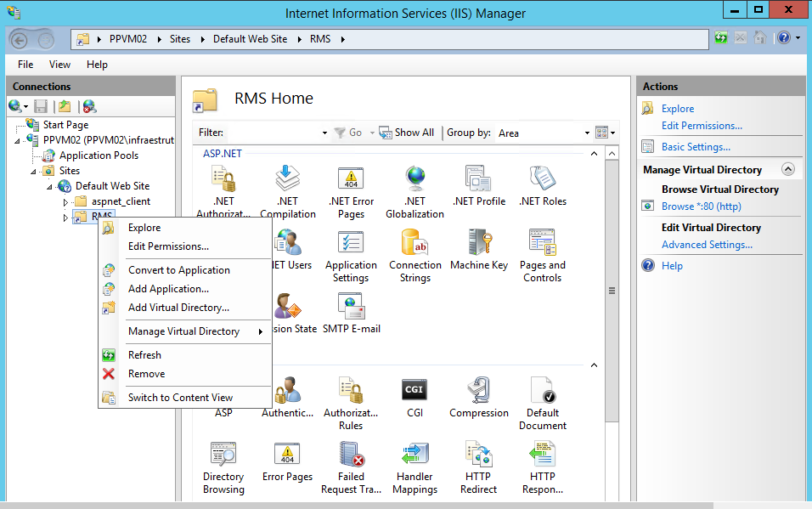Open the File menu
The height and width of the screenshot is (509, 812).
[25, 65]
